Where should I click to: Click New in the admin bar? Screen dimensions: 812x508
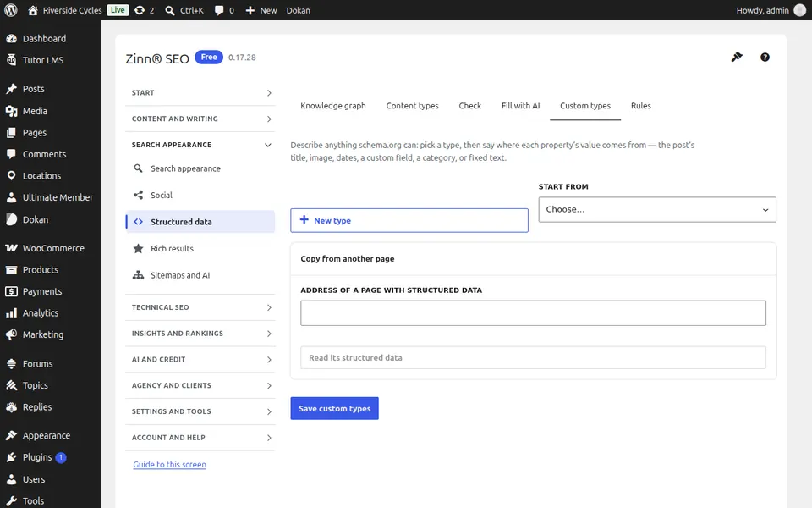click(261, 10)
